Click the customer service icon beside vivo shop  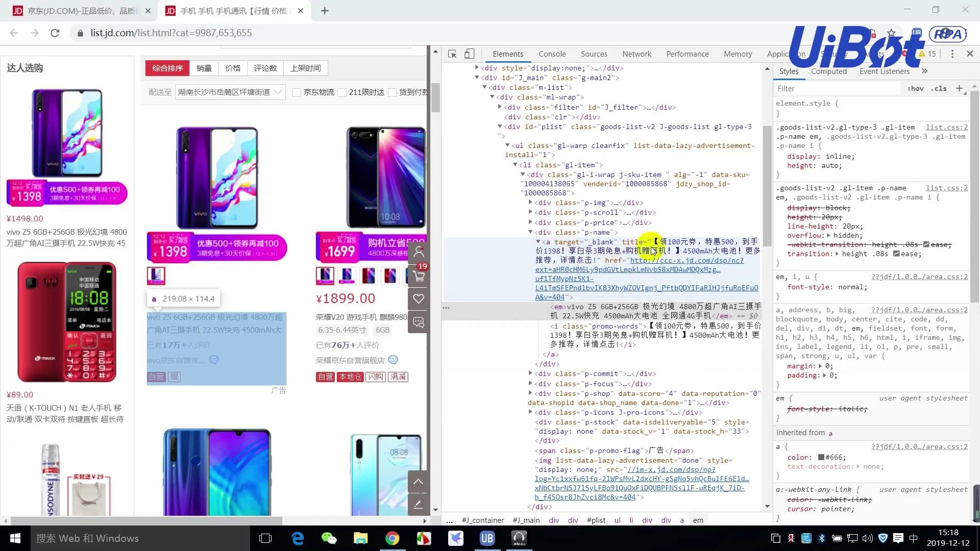(214, 360)
